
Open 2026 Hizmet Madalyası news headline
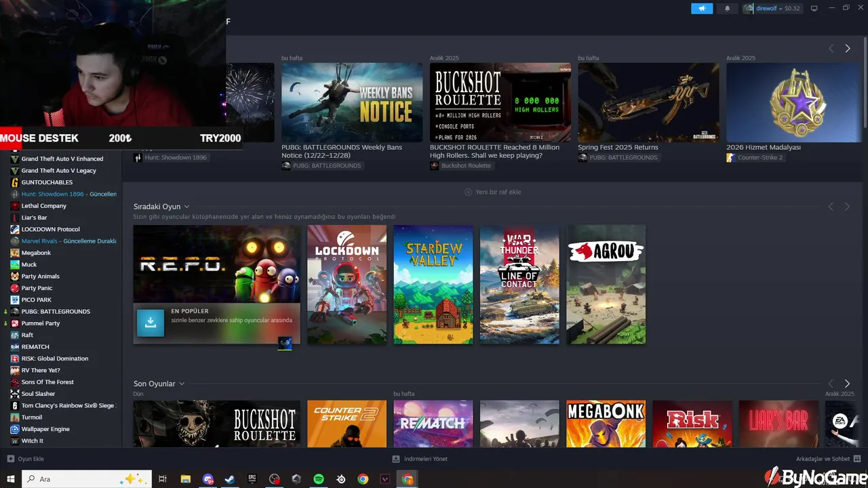[764, 147]
